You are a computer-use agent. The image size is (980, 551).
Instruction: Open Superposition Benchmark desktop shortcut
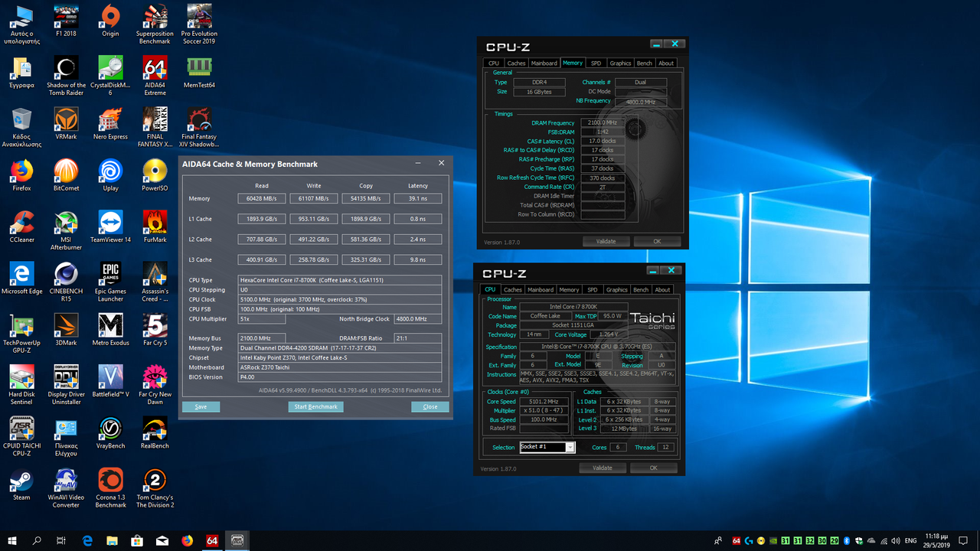(x=155, y=24)
